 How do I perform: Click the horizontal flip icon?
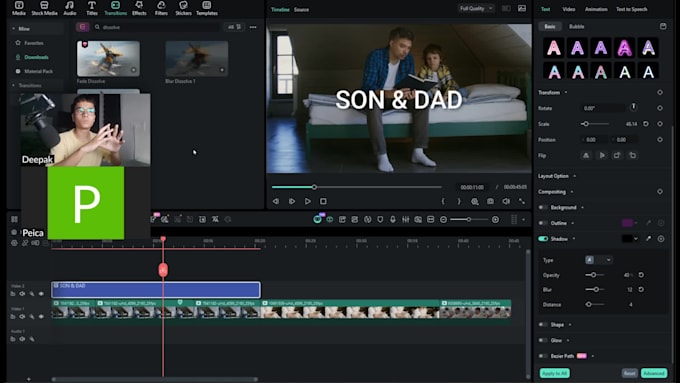tap(586, 155)
